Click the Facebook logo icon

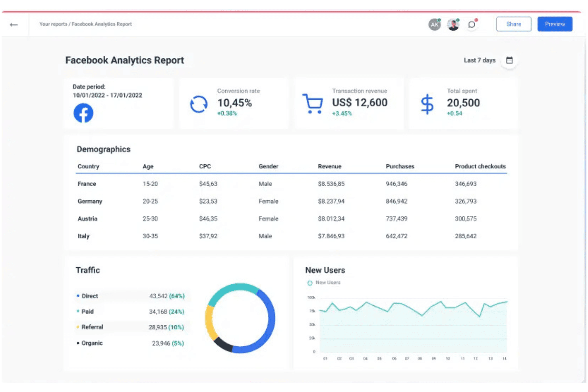pos(83,113)
